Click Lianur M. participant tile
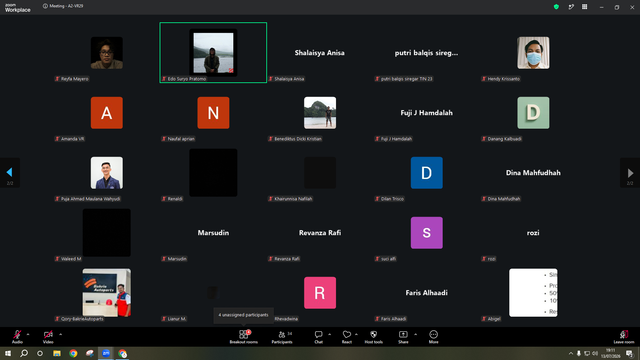This screenshot has width=640, height=360. [x=213, y=293]
